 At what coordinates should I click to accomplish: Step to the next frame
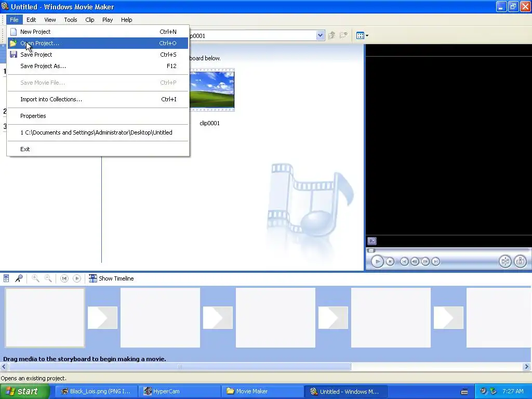click(x=425, y=262)
